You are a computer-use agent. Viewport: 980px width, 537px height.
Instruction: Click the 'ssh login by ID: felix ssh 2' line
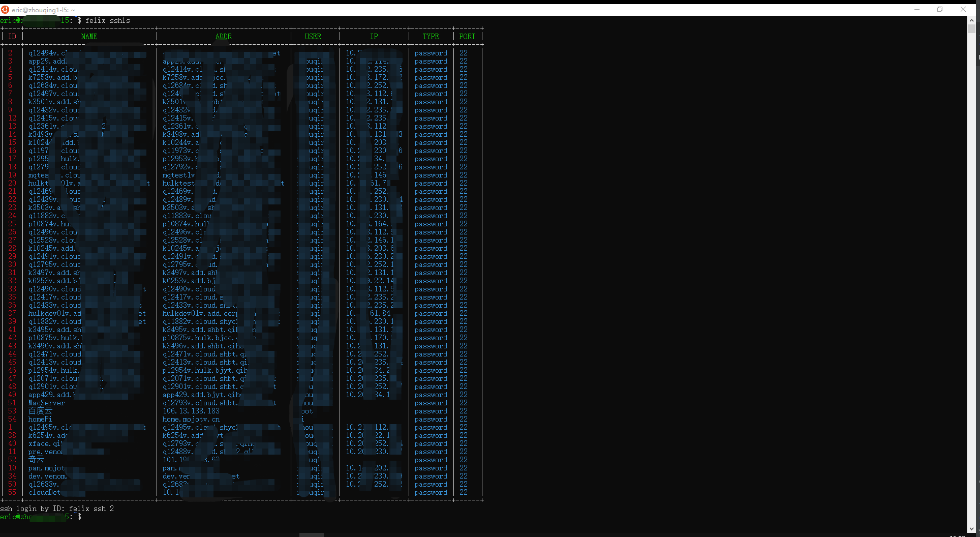57,509
